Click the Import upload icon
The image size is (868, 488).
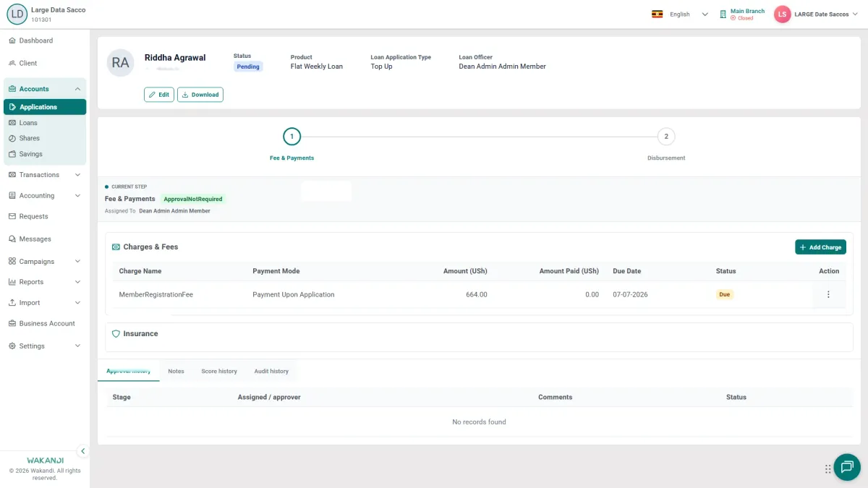point(12,303)
